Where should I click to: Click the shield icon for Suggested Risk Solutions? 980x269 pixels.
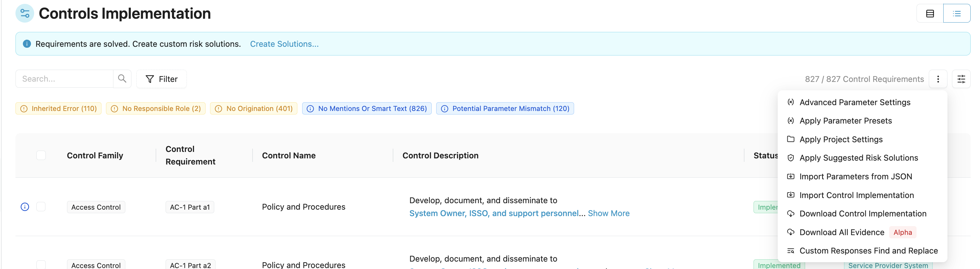tap(791, 158)
